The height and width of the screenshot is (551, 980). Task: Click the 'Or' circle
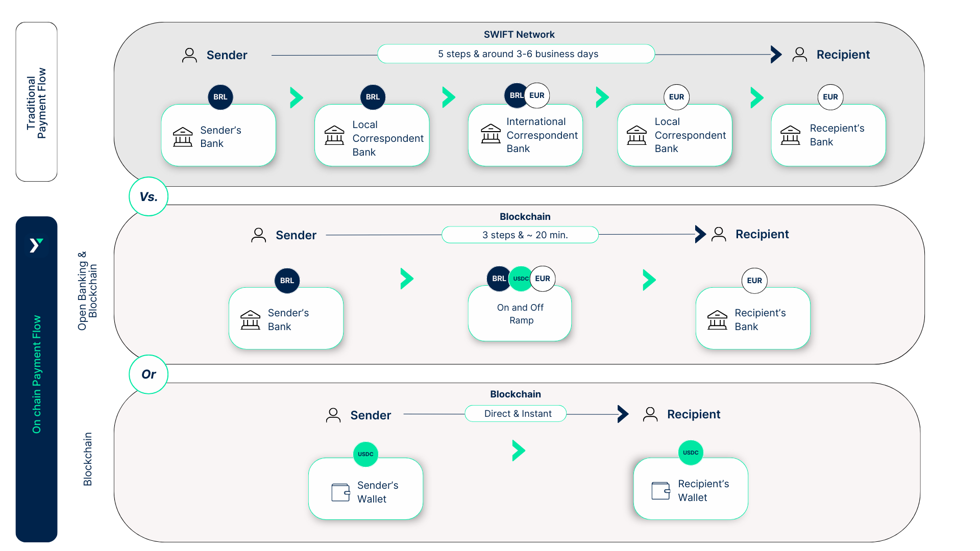(149, 374)
